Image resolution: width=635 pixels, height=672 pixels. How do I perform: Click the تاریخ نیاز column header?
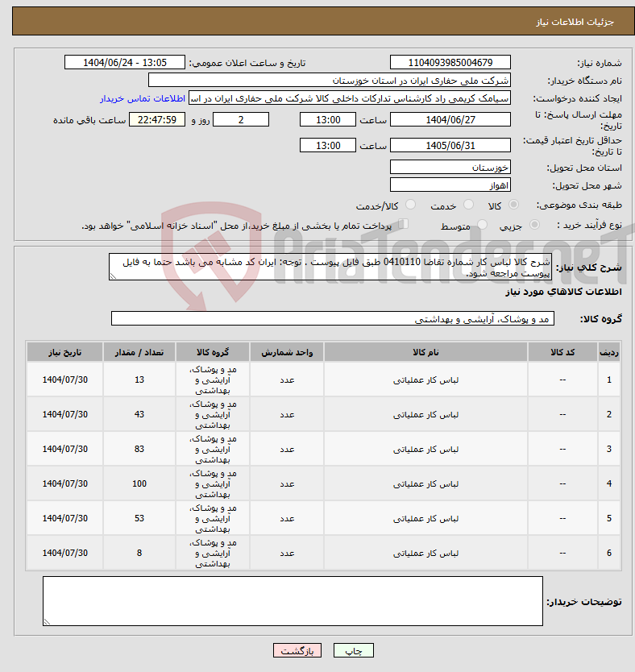(x=64, y=352)
